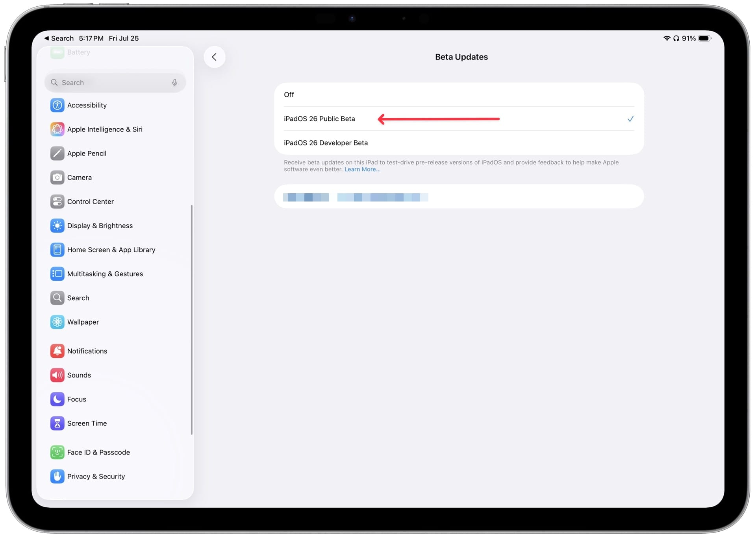Select iPadOS 26 Developer Beta option
The height and width of the screenshot is (538, 756).
pos(459,143)
